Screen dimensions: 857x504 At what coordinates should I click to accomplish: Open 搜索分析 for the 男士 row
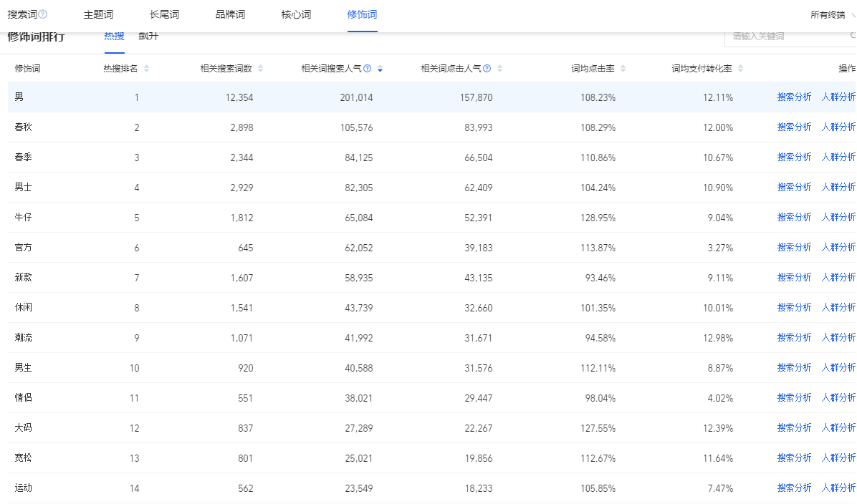coord(794,188)
